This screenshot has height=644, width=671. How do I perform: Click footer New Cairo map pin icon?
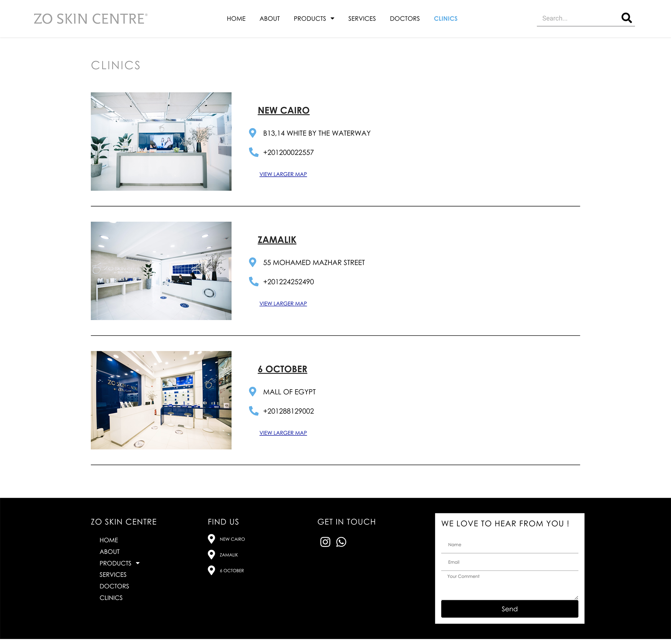(211, 539)
